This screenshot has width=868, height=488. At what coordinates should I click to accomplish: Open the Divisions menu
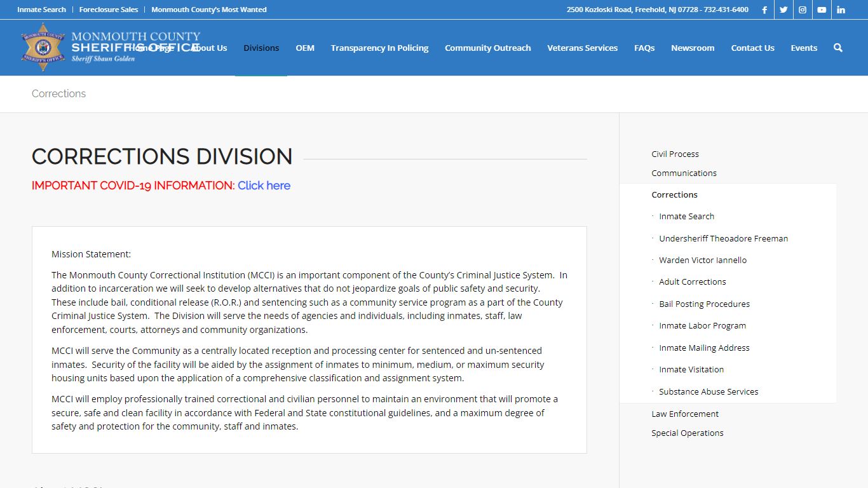[261, 48]
